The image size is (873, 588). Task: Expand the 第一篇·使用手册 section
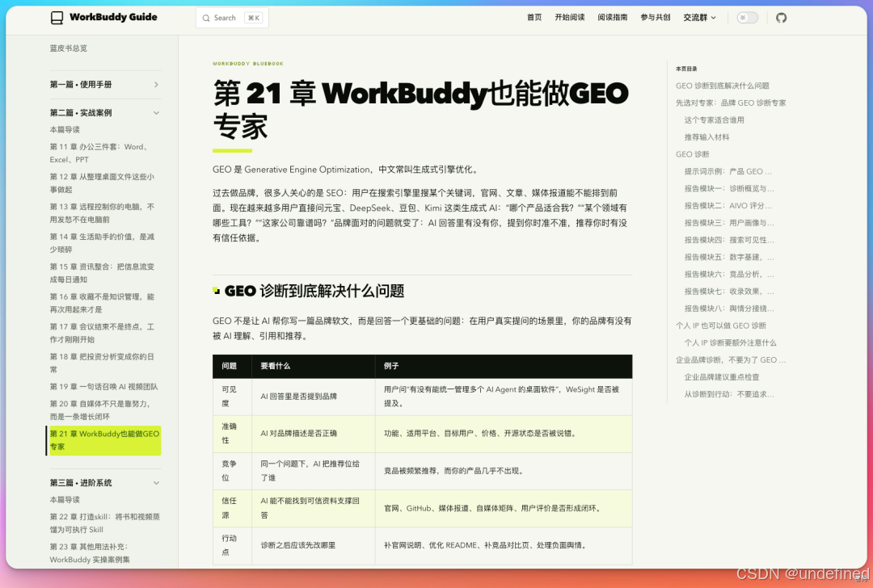pyautogui.click(x=104, y=85)
